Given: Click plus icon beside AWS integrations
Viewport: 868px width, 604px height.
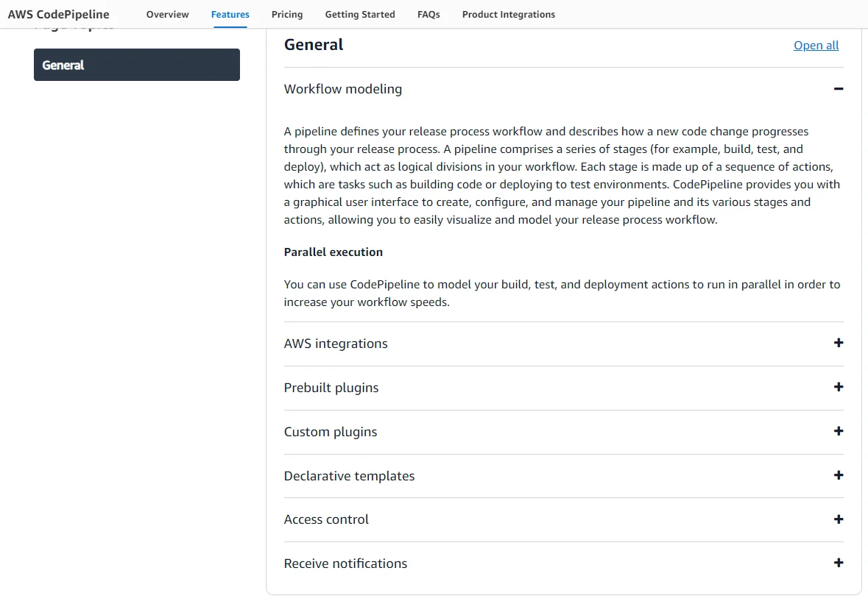Looking at the screenshot, I should point(838,343).
